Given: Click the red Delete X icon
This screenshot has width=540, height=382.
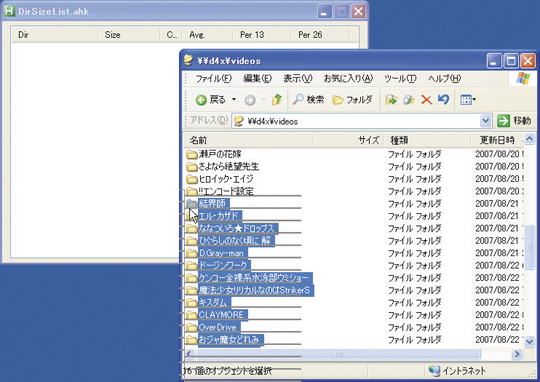Looking at the screenshot, I should pyautogui.click(x=426, y=100).
